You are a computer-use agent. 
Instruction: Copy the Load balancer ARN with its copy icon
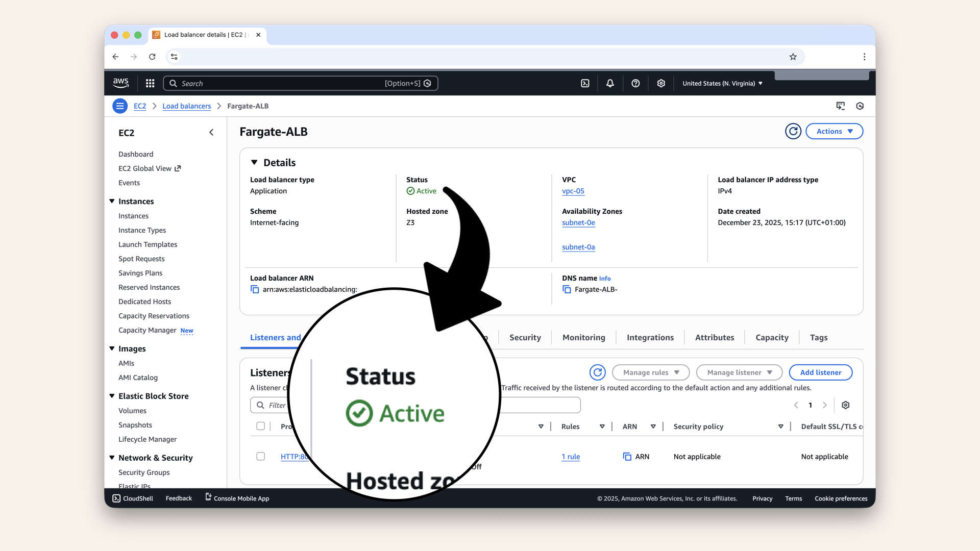[x=255, y=289]
